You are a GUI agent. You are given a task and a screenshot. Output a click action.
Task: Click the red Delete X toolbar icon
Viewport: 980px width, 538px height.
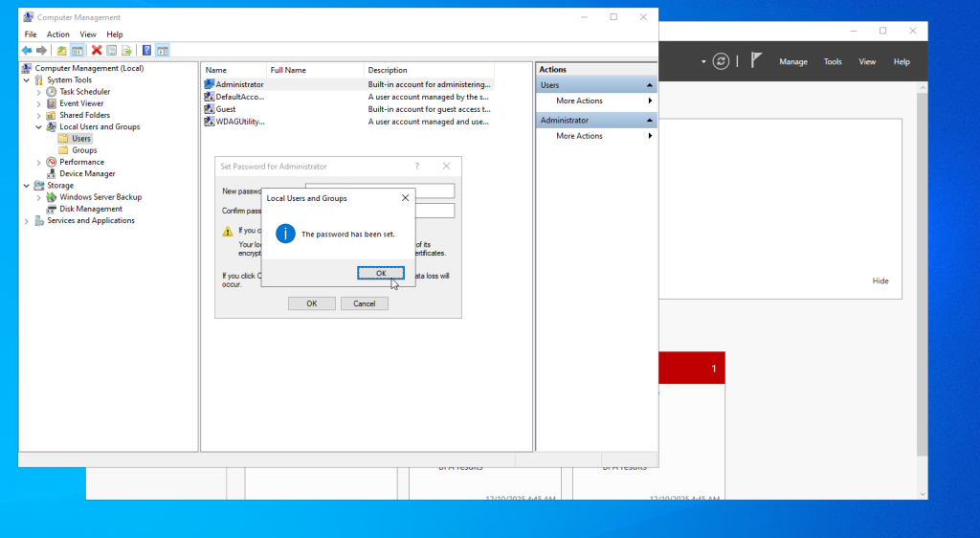[97, 51]
